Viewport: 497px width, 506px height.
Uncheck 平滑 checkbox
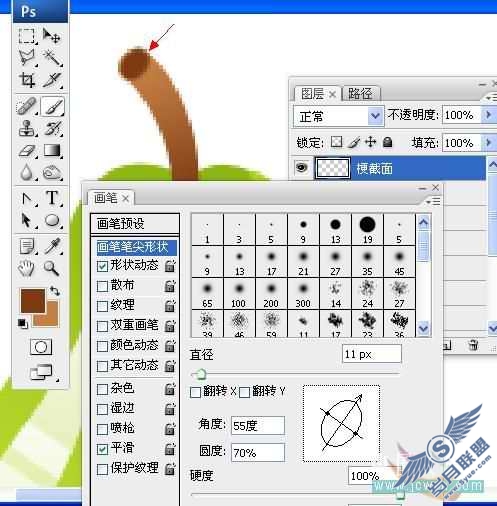[102, 449]
